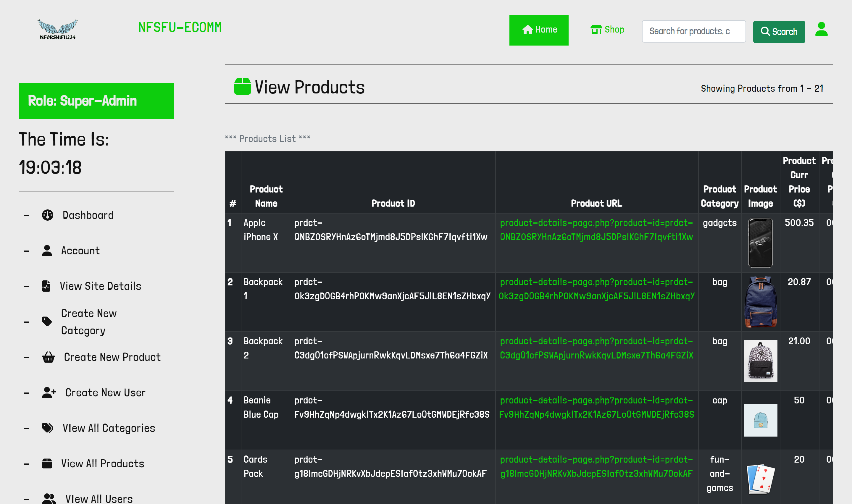This screenshot has width=852, height=504.
Task: Click the Create New User icon
Action: tap(49, 392)
